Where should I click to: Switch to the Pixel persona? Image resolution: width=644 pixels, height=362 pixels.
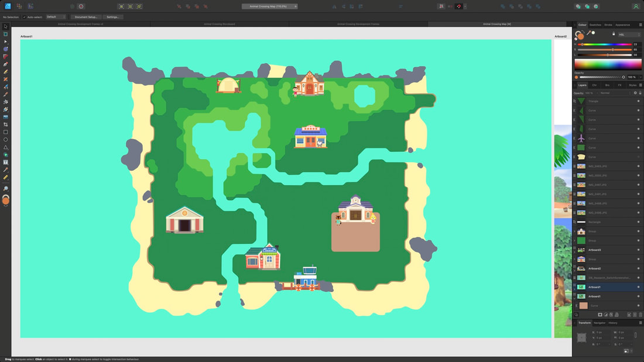click(x=19, y=6)
